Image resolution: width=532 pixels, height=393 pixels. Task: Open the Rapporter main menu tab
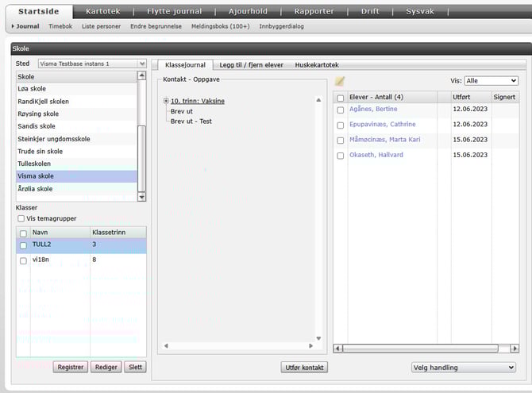click(314, 11)
